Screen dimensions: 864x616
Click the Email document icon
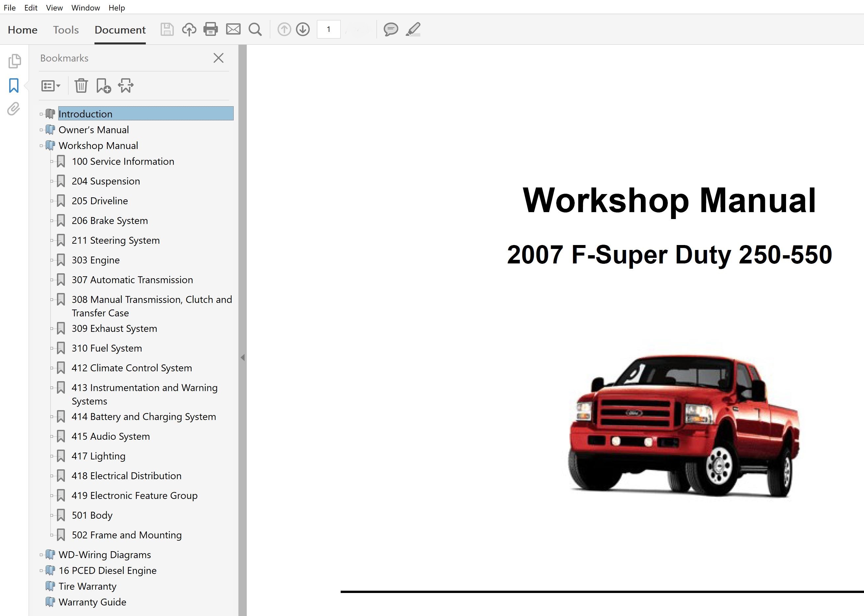tap(233, 29)
